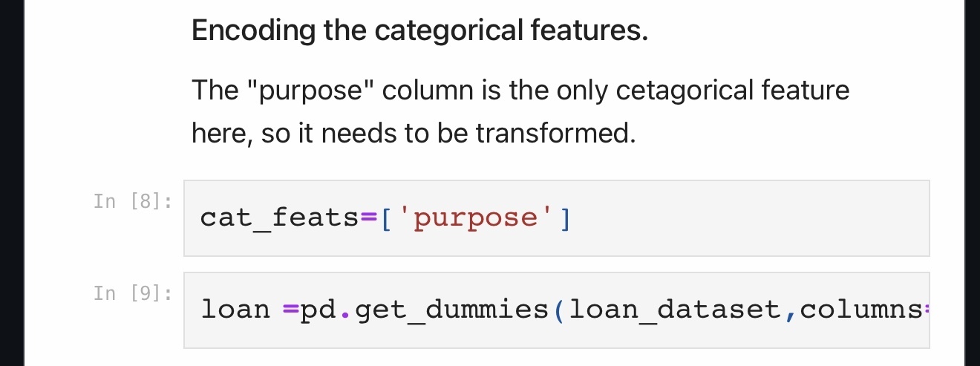Click the closing bracket in cell 8

click(x=566, y=218)
